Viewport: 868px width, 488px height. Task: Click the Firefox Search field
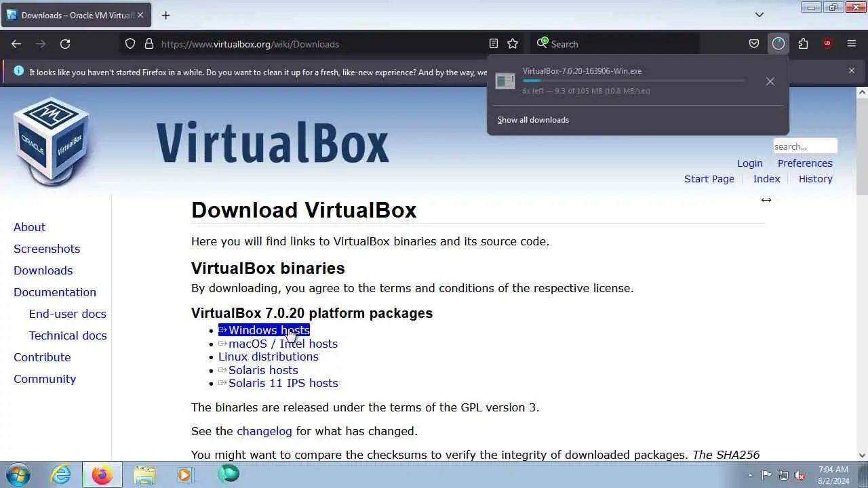614,44
